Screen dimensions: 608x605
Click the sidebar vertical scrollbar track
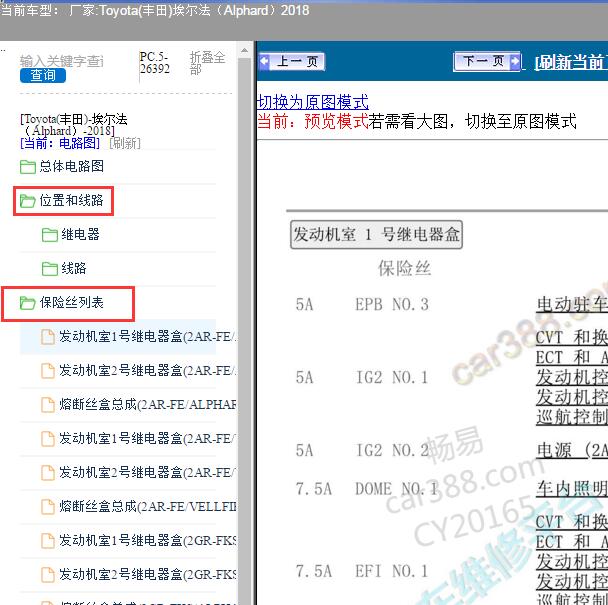coord(245,330)
